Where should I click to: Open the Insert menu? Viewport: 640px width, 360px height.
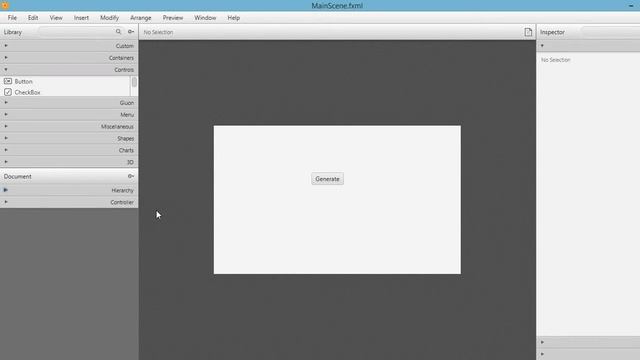coord(81,18)
